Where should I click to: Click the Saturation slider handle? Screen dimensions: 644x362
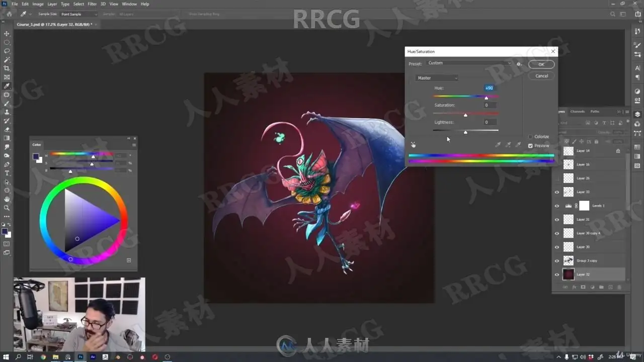click(x=465, y=115)
